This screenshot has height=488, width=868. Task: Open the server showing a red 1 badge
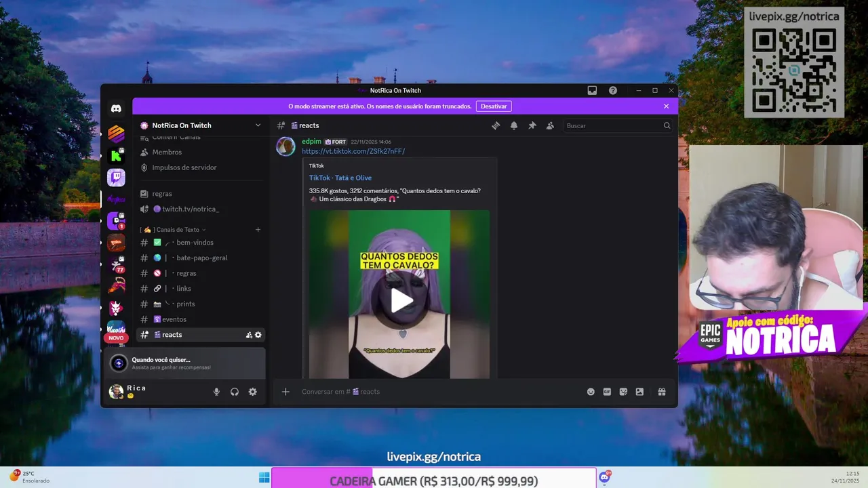pyautogui.click(x=116, y=221)
